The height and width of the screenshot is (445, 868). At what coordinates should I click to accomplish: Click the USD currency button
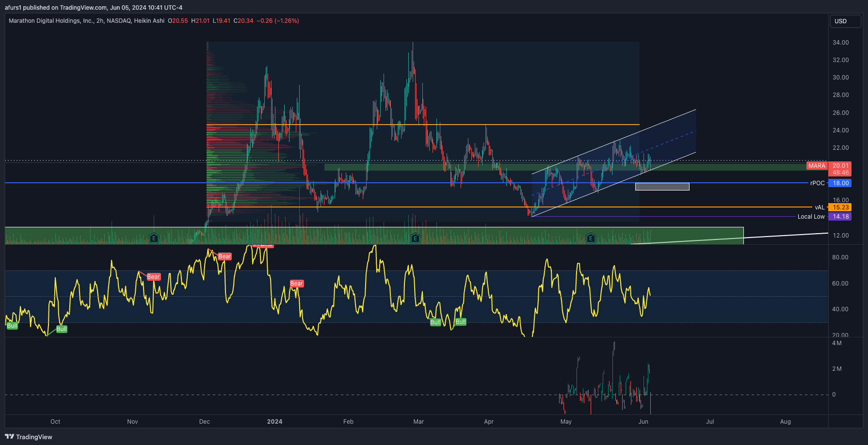846,21
